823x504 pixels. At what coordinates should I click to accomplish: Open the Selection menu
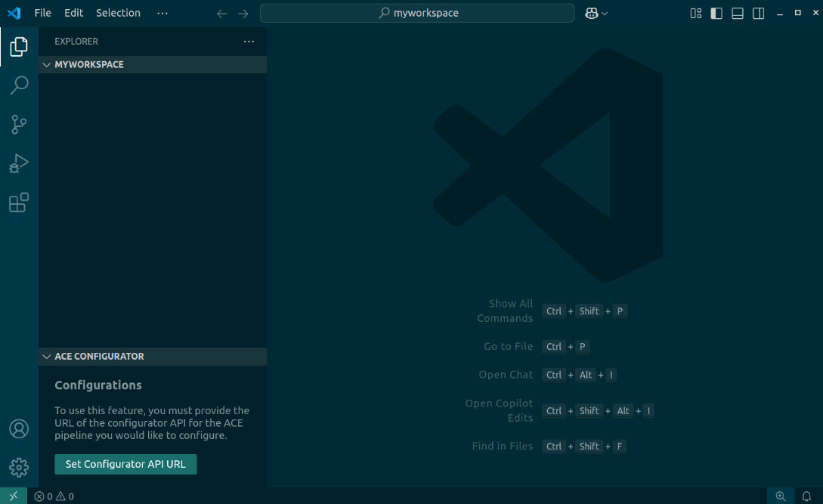(118, 13)
